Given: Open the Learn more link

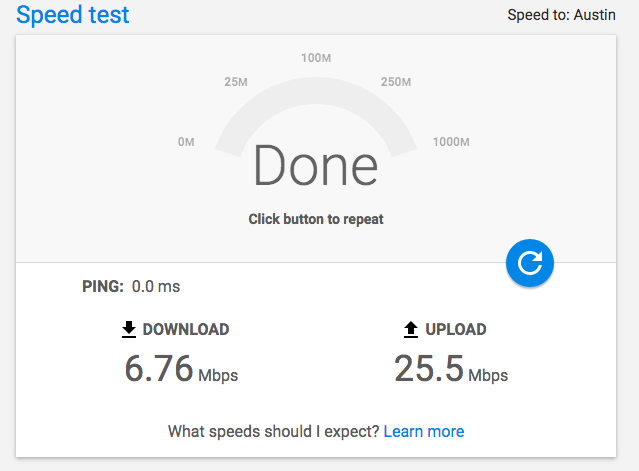Looking at the screenshot, I should (424, 431).
